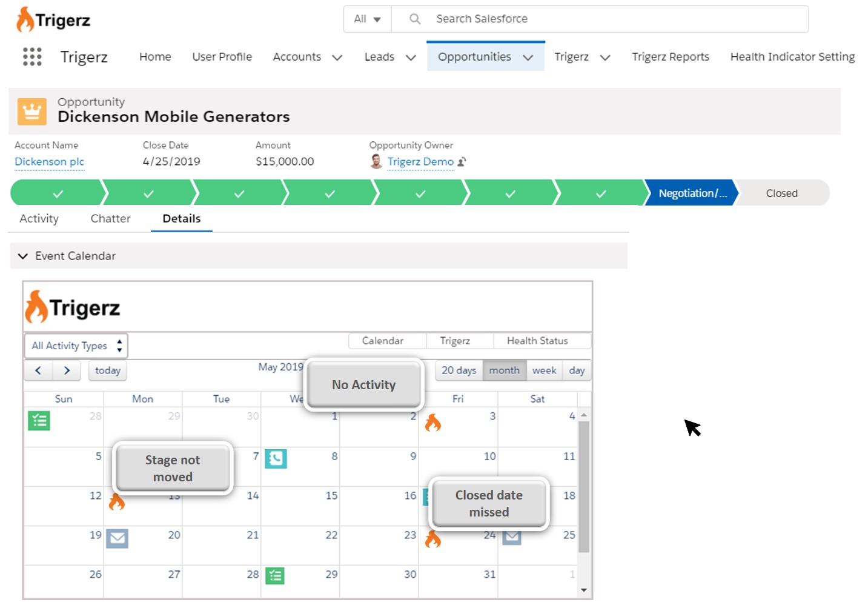The image size is (868, 605).
Task: Click the last completed stage checkmark in path
Action: pyautogui.click(x=601, y=194)
